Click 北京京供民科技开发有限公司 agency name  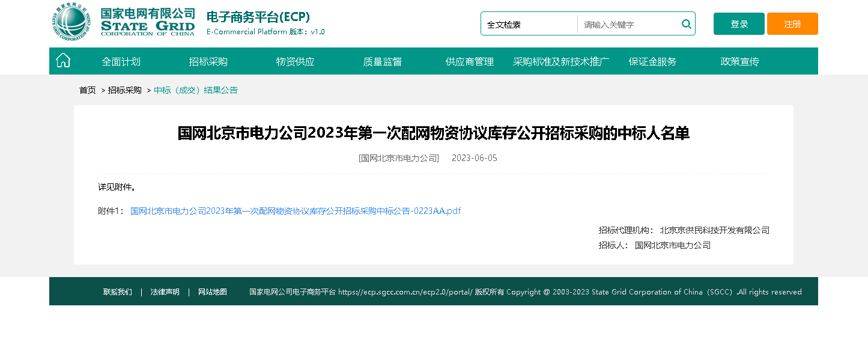coord(715,230)
